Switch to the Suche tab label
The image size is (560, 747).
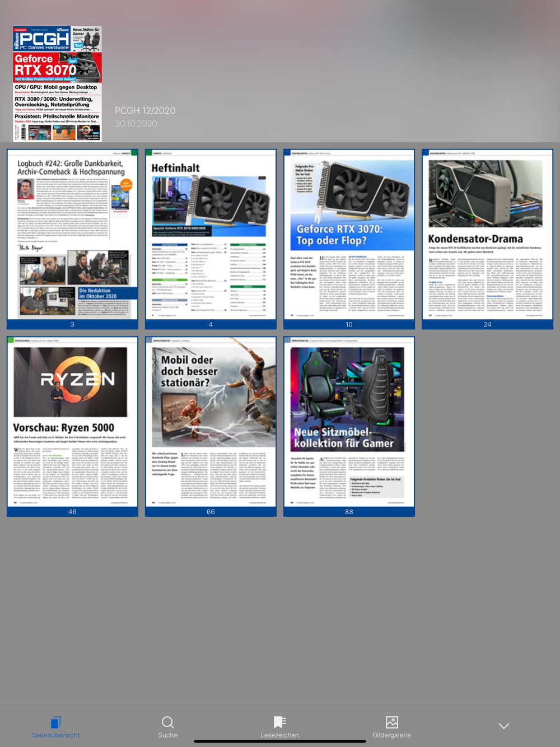167,735
